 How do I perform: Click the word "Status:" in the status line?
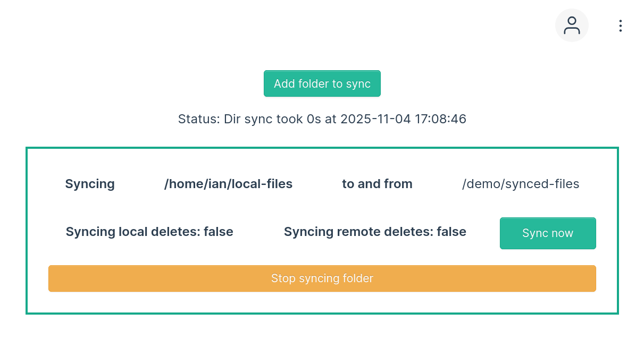pyautogui.click(x=198, y=119)
